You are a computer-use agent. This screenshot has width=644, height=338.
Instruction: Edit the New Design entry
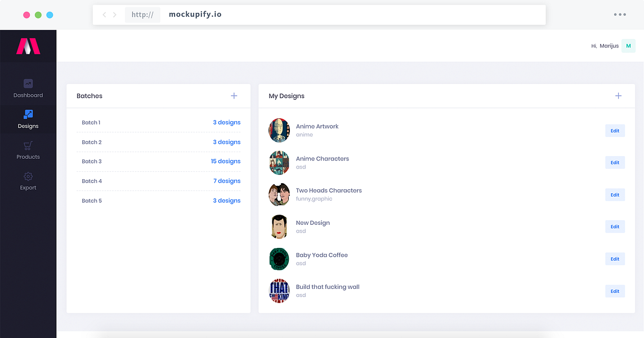(615, 226)
